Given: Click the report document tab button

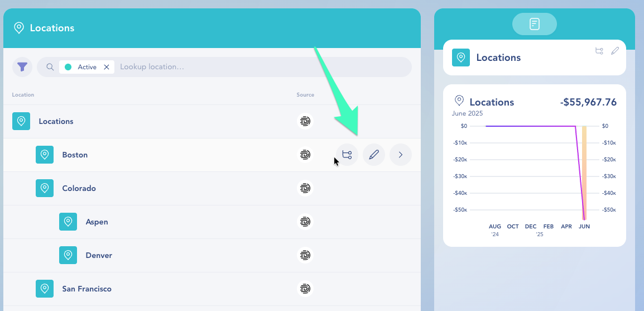Looking at the screenshot, I should [x=534, y=24].
